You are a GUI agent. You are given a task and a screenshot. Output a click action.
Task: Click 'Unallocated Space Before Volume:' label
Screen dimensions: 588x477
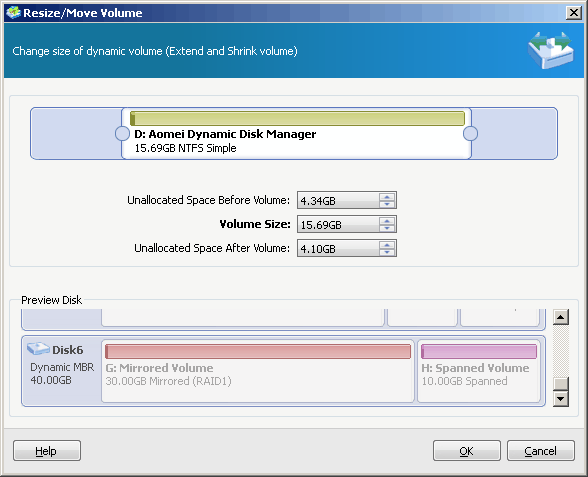208,200
